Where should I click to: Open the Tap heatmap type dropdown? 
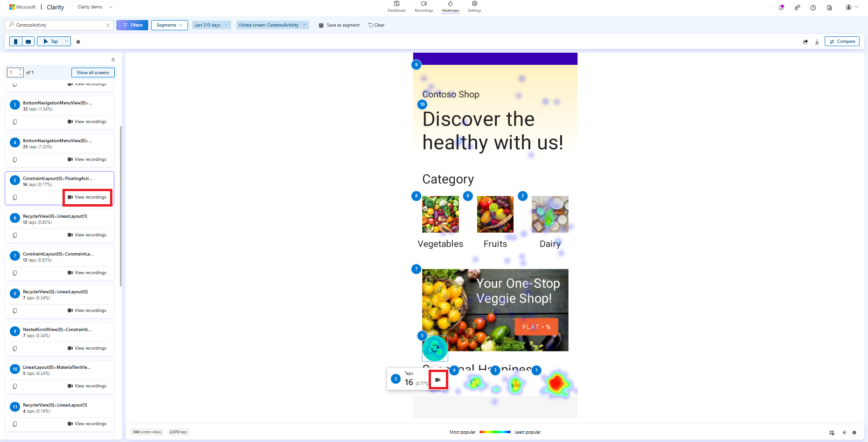coord(54,41)
